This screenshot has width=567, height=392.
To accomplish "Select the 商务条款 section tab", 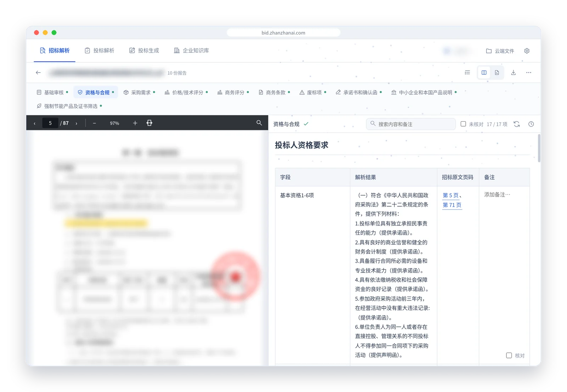I will pos(274,92).
